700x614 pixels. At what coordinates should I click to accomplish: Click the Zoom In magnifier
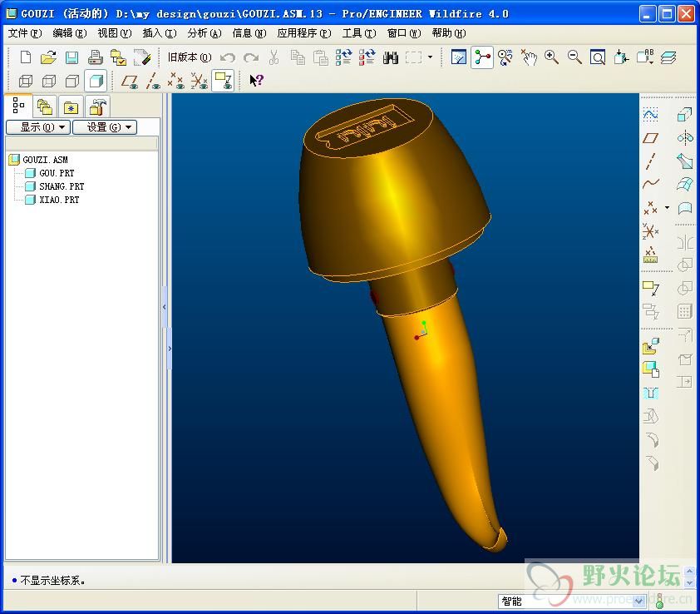(552, 57)
